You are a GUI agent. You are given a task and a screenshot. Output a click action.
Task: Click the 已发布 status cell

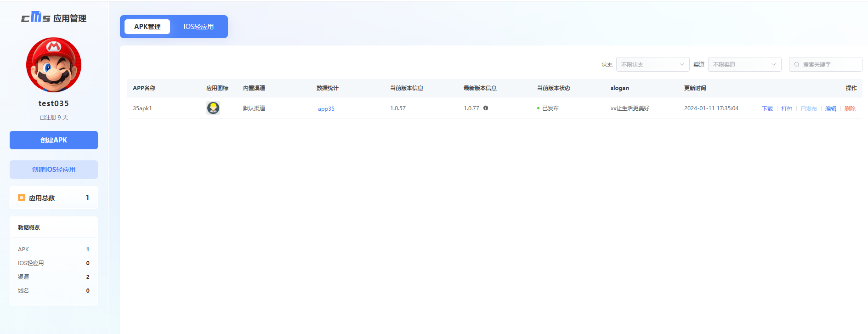coord(548,108)
